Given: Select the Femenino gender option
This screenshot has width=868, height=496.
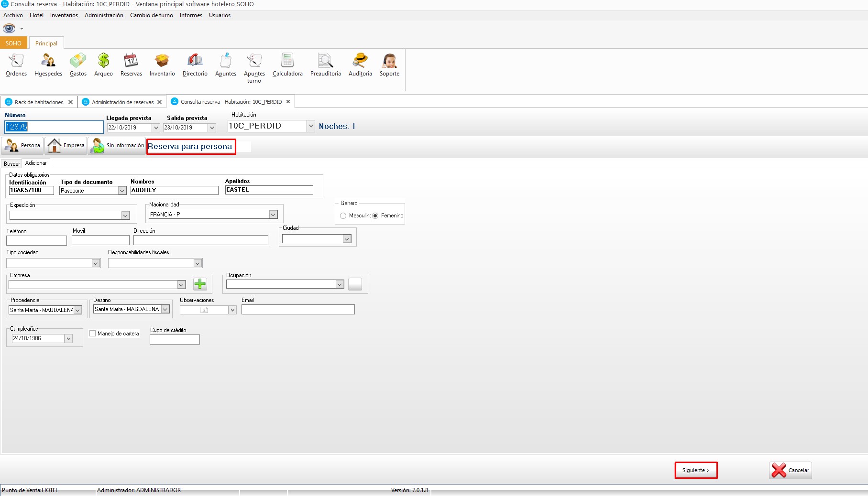Looking at the screenshot, I should [x=375, y=216].
